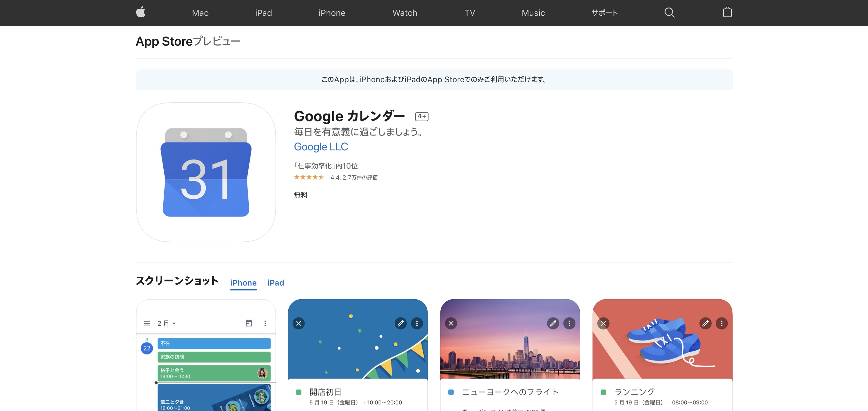Image resolution: width=868 pixels, height=411 pixels.
Task: Open the search magnifier icon
Action: point(669,13)
